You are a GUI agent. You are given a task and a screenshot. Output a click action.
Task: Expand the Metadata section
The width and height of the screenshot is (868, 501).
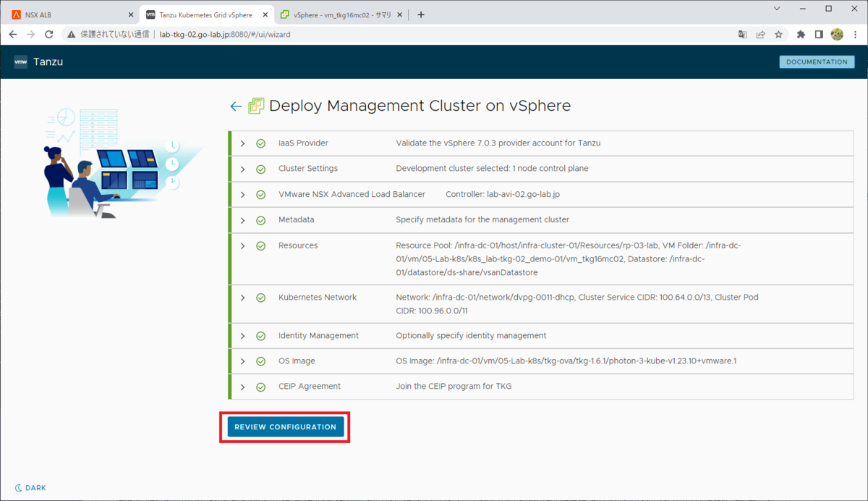point(243,220)
